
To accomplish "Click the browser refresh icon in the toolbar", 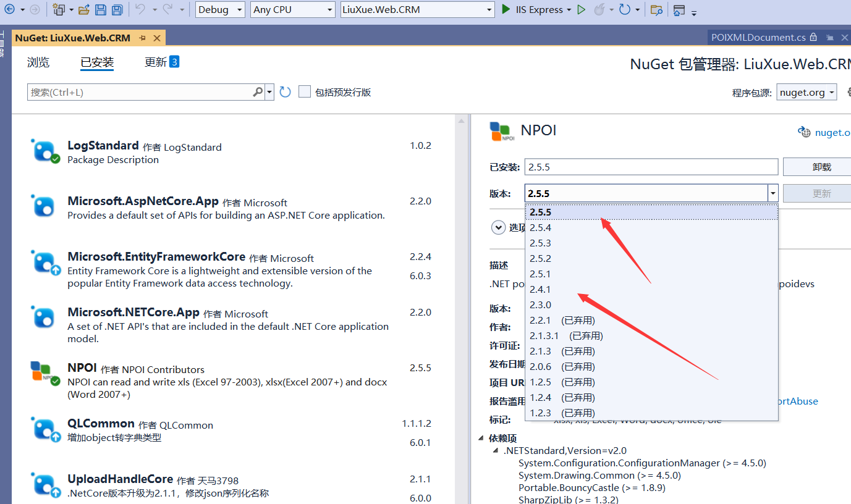I will pyautogui.click(x=625, y=9).
